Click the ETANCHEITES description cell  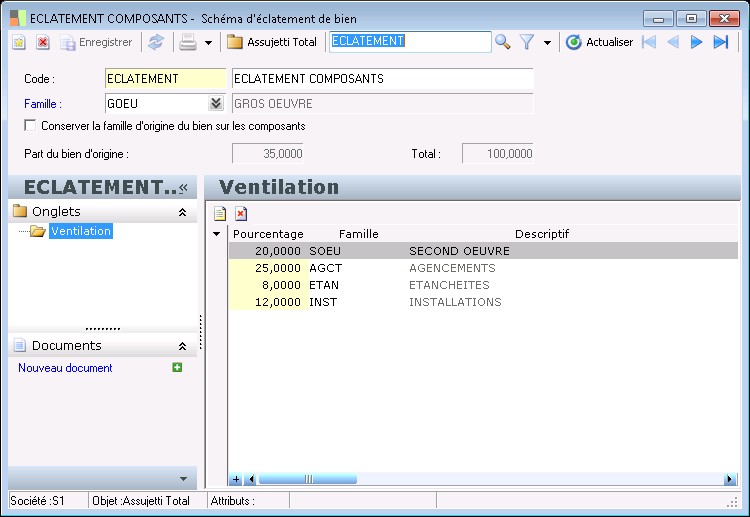pos(449,285)
